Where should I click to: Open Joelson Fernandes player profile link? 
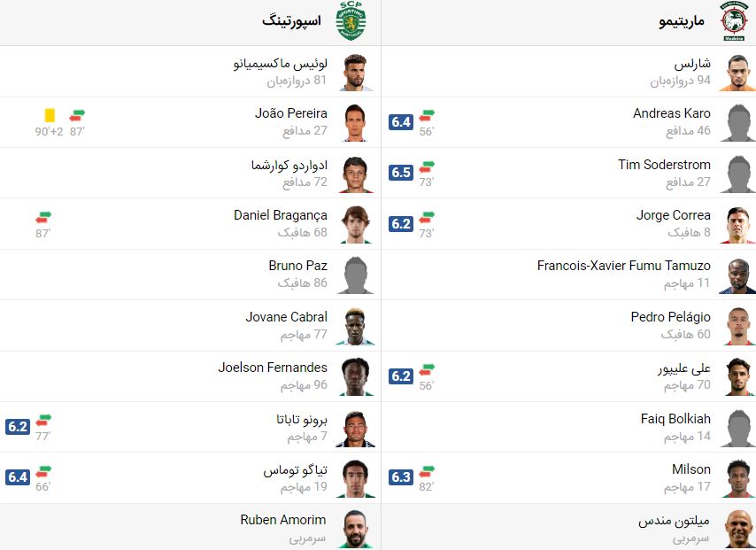(273, 368)
